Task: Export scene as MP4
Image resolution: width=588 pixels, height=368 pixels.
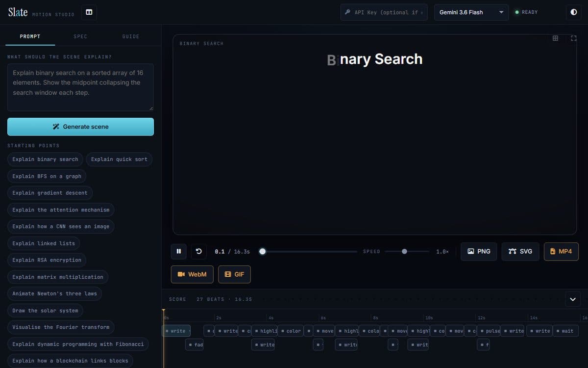Action: (561, 251)
